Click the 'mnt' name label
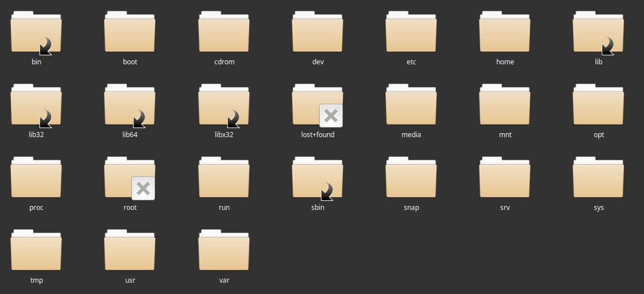 pyautogui.click(x=505, y=134)
